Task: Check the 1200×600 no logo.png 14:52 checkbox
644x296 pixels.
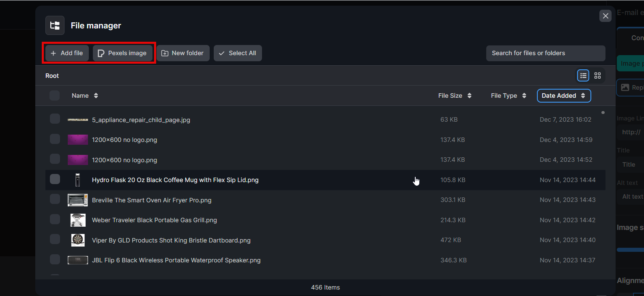Action: [55, 159]
